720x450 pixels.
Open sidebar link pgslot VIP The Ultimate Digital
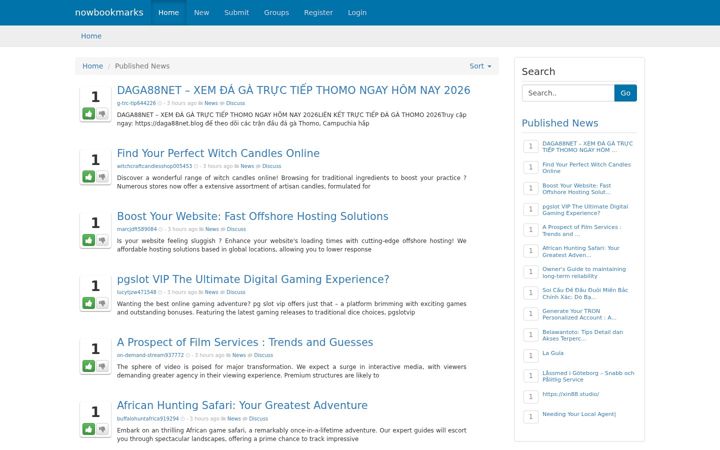tap(585, 209)
